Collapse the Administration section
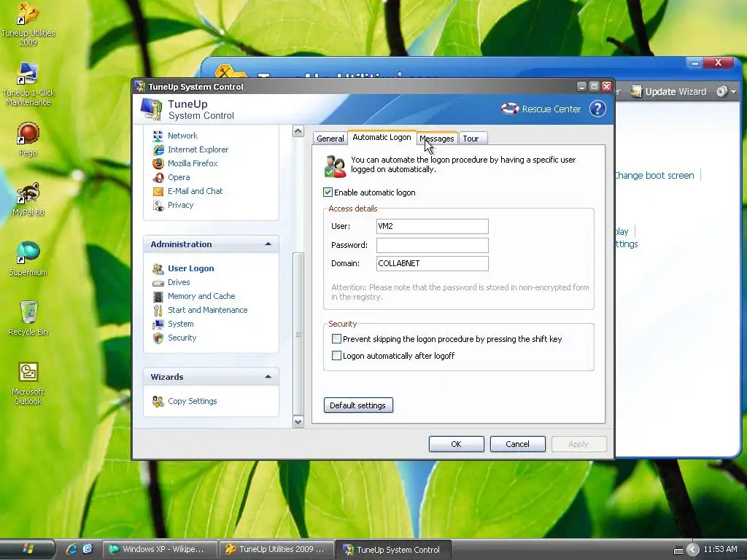 tap(268, 244)
